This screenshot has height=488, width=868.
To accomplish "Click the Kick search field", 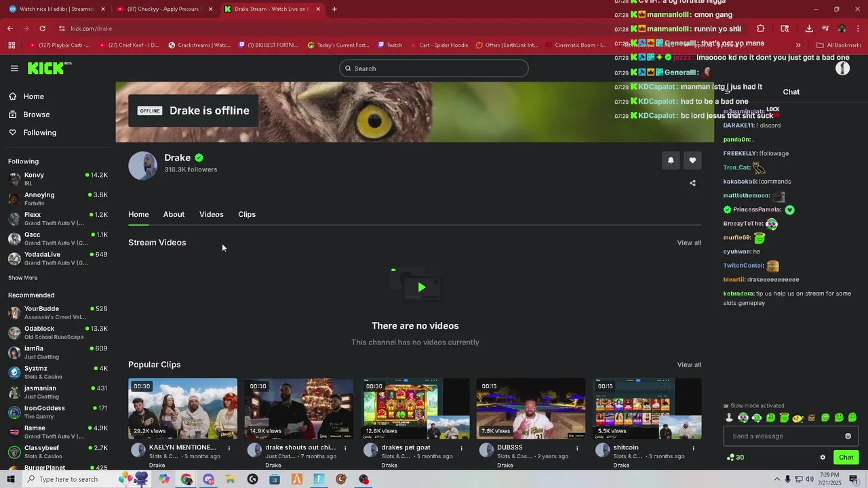I will tap(434, 68).
